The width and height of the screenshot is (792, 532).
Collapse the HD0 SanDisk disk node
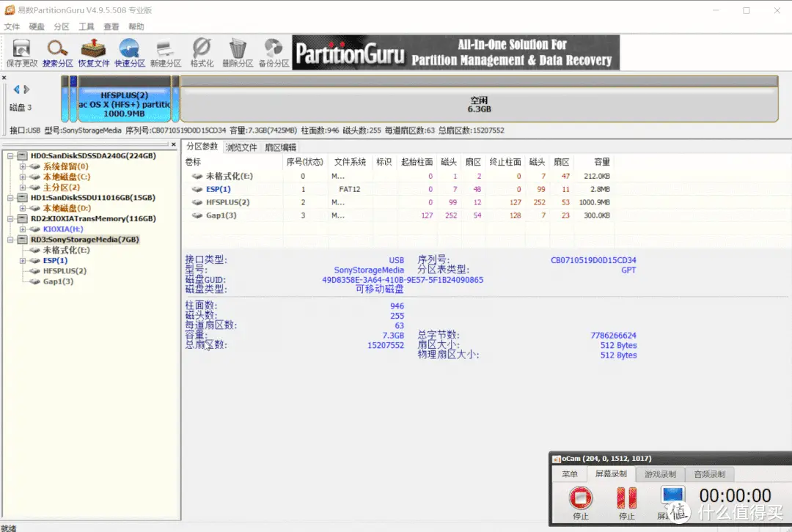10,156
